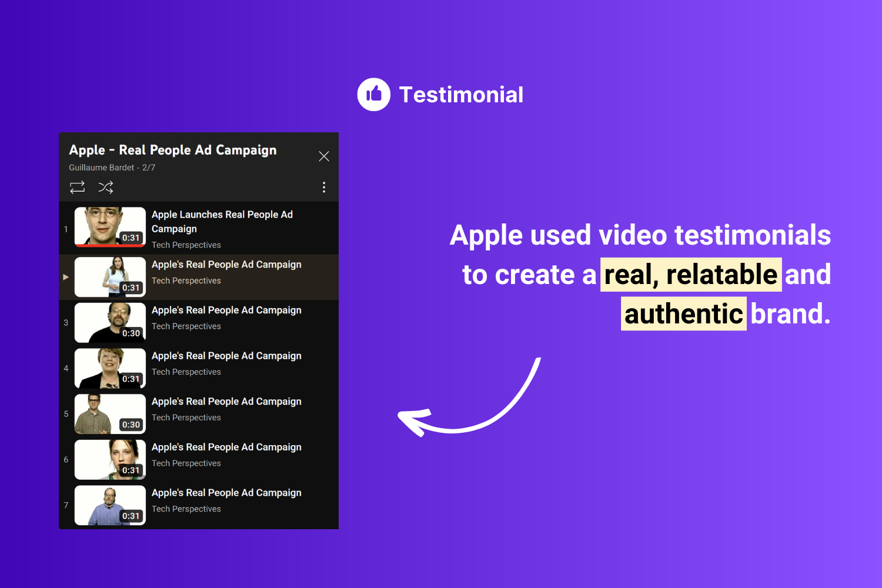
Task: Open the playlist title Apple - Real People Ad Campaign
Action: tap(173, 150)
